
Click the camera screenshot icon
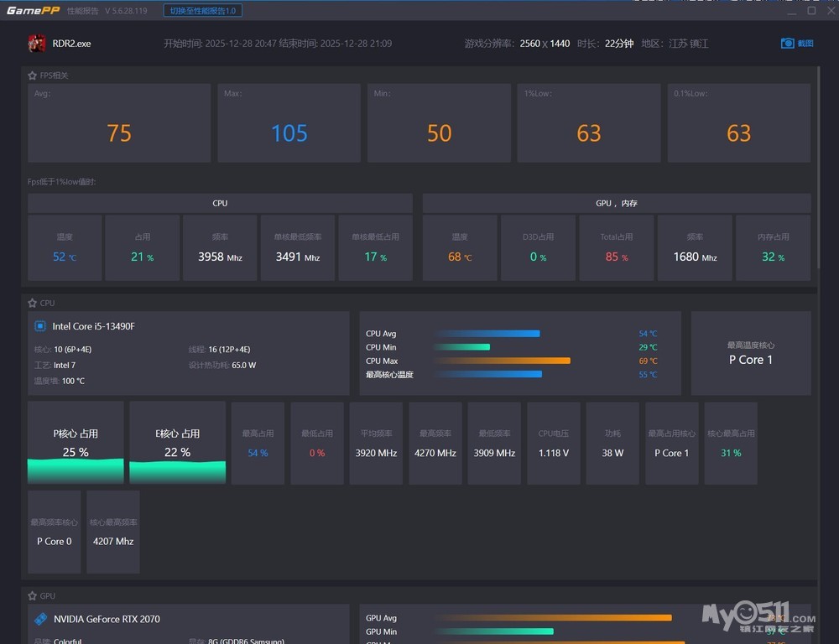[787, 44]
